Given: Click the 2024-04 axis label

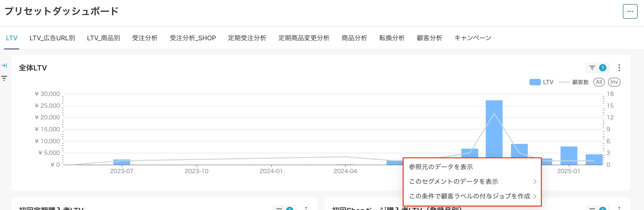Looking at the screenshot, I should pyautogui.click(x=345, y=171).
